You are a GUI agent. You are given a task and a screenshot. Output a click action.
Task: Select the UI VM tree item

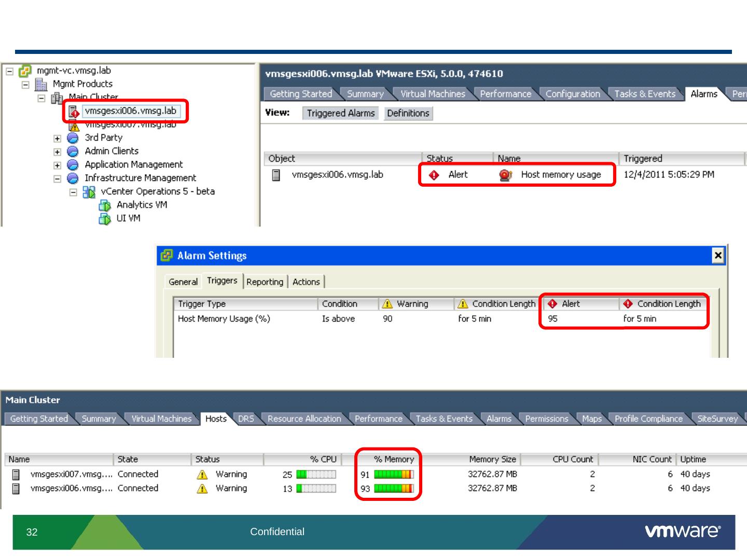coord(128,218)
